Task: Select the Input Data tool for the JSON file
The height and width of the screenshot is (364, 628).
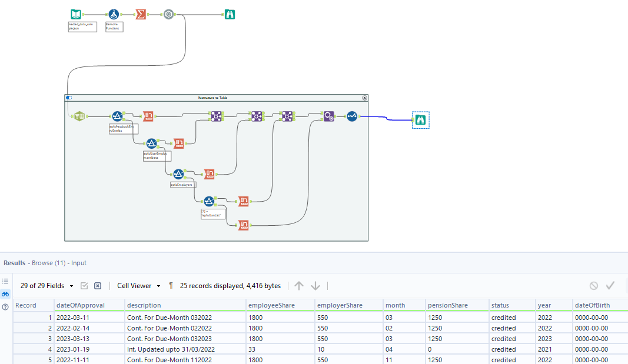Action: [76, 15]
